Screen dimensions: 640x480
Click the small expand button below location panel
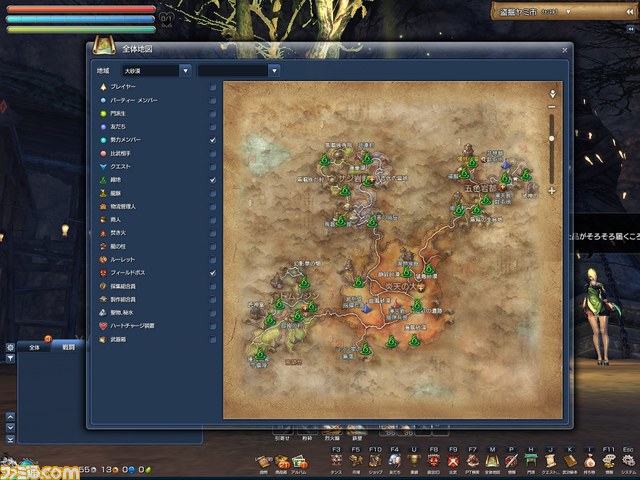pyautogui.click(x=630, y=29)
